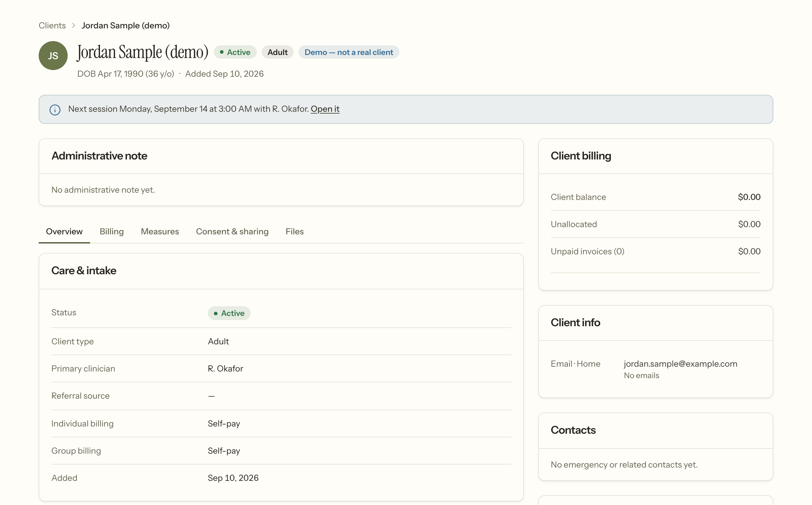Click the Unallocated $0.00 amount

coord(749,224)
